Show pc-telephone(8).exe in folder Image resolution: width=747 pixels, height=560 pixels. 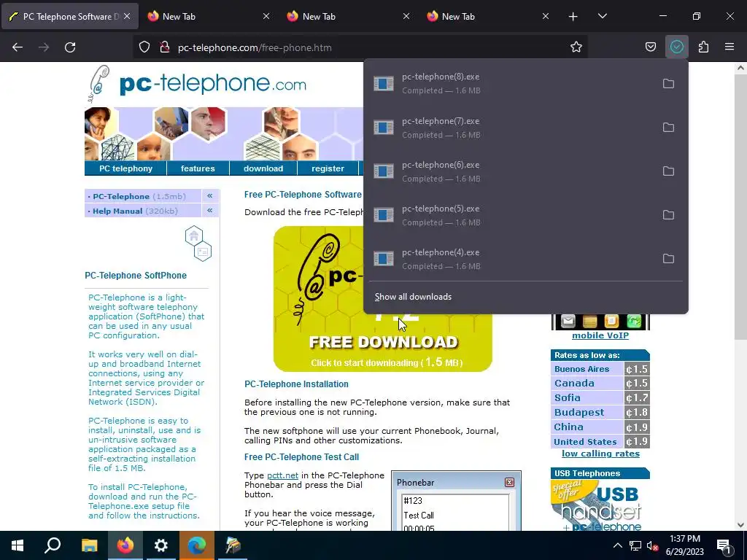coord(668,84)
